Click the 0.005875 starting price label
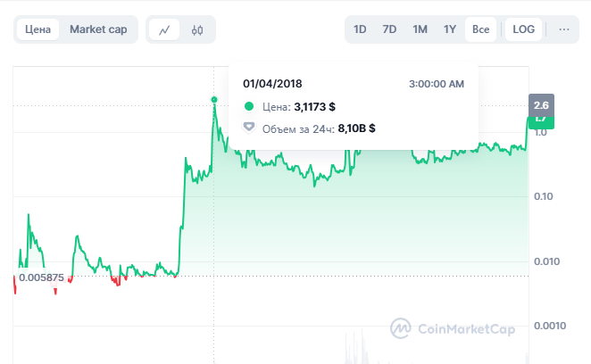The width and height of the screenshot is (591, 364). click(41, 277)
